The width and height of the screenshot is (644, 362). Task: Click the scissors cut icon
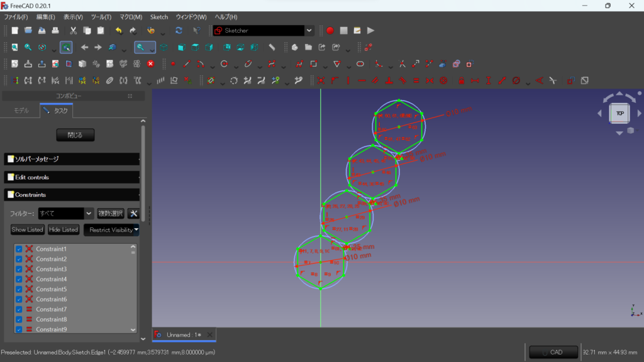tap(73, 30)
